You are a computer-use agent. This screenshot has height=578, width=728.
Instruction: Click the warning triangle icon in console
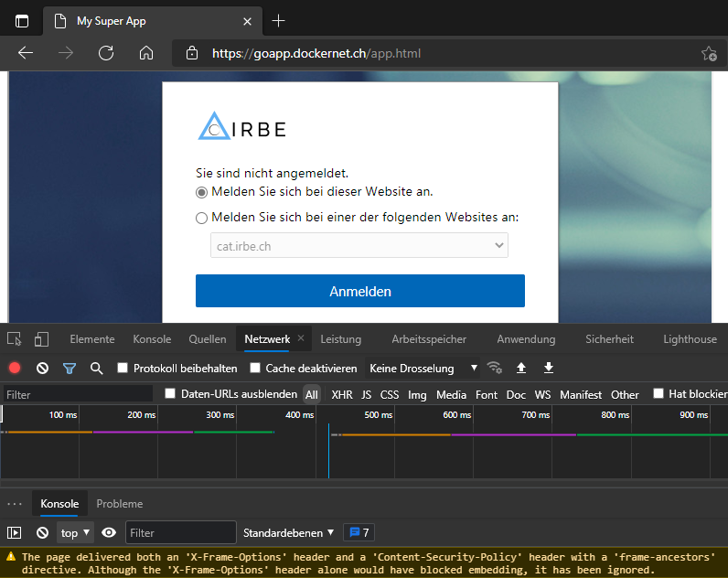click(11, 557)
